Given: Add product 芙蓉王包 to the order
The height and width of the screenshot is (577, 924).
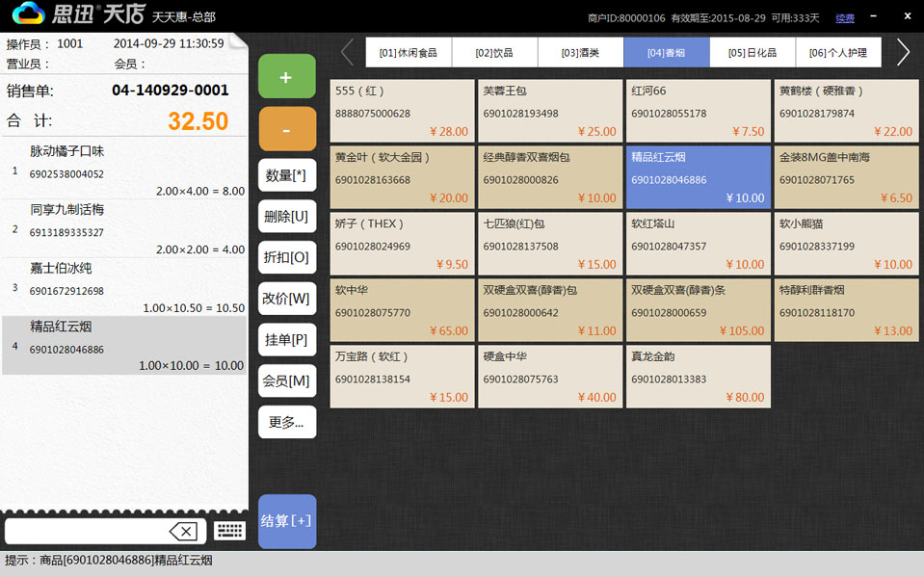Looking at the screenshot, I should tap(550, 112).
